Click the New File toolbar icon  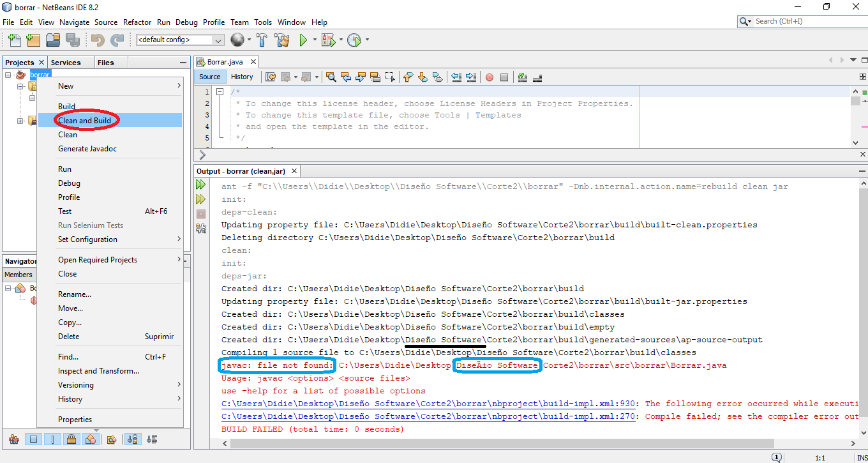[x=14, y=40]
